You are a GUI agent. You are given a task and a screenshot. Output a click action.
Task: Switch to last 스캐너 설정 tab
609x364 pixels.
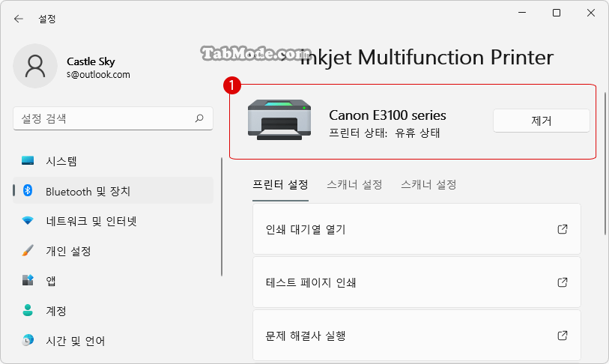428,184
